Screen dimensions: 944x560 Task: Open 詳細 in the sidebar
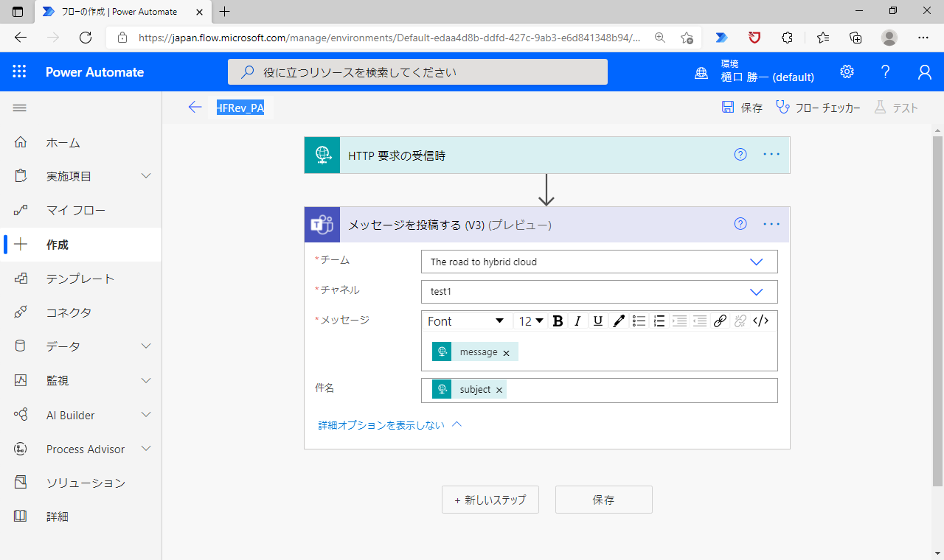[81, 517]
